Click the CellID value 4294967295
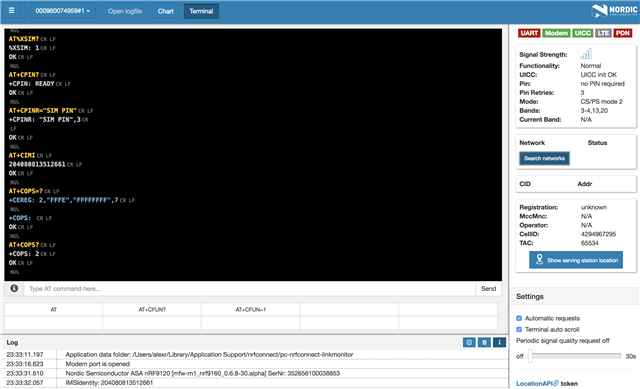The image size is (640, 389). [598, 234]
